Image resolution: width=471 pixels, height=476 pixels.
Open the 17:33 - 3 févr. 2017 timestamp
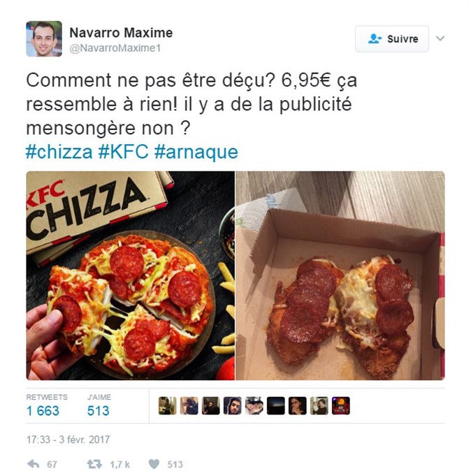(x=68, y=440)
